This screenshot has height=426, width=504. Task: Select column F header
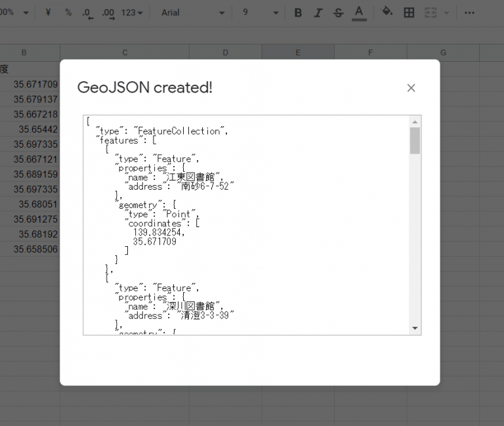point(371,53)
